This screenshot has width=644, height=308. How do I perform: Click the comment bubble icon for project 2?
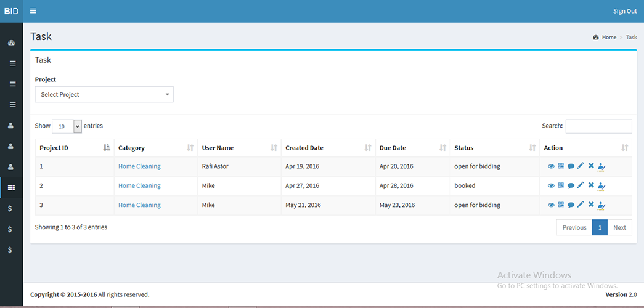point(571,185)
